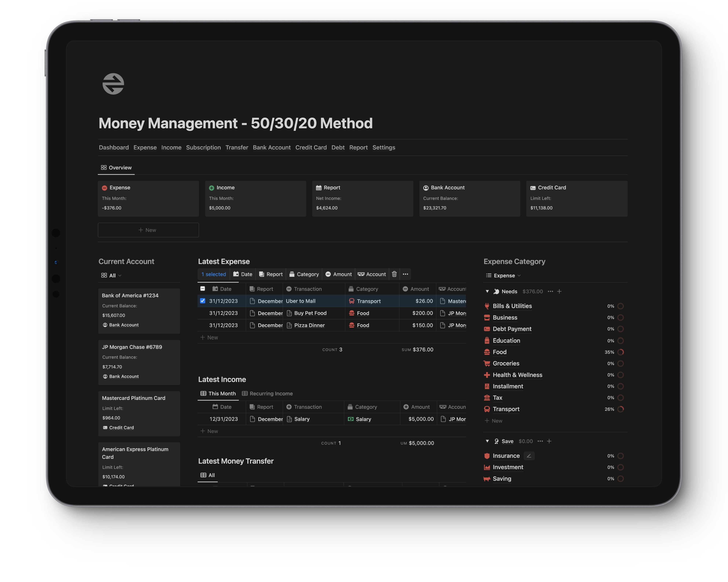Open the Subscription navigation link
The width and height of the screenshot is (728, 582).
click(203, 147)
